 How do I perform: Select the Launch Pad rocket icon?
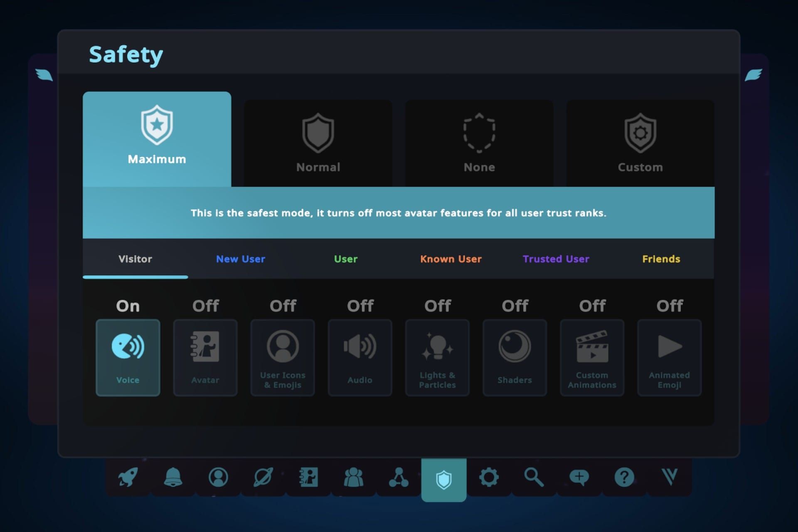(128, 478)
